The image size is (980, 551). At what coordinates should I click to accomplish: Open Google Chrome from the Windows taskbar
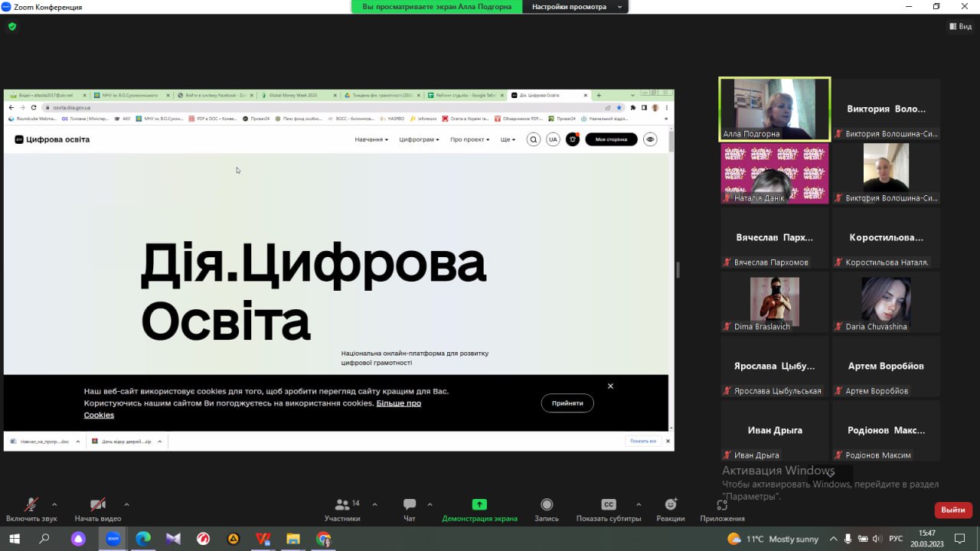click(324, 539)
